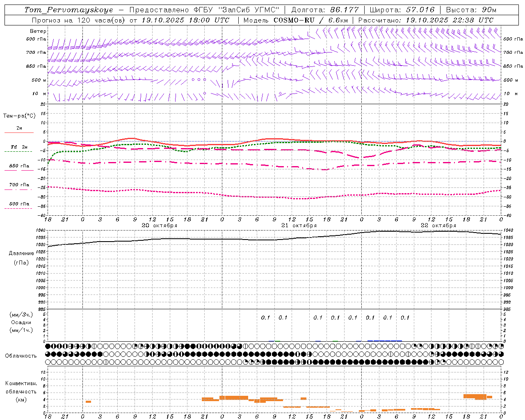
Task: Click the '500 м' wind level label on left
Action: point(39,80)
